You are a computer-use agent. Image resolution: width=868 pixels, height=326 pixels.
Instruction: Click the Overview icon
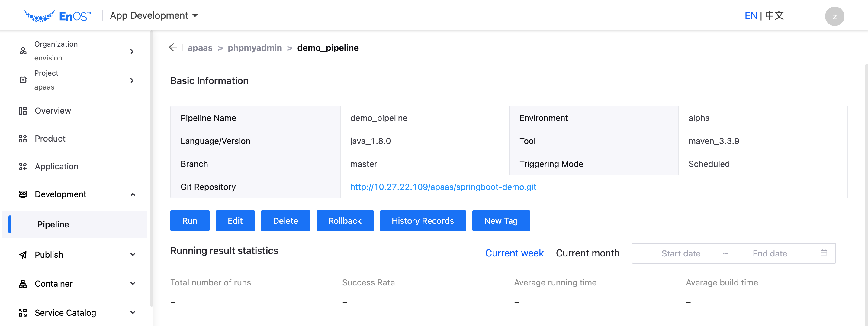23,111
